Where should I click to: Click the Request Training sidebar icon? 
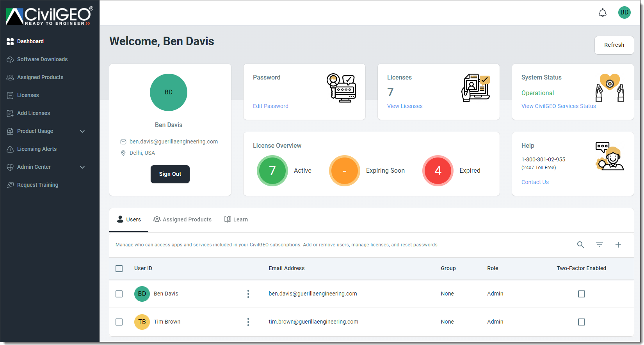point(10,185)
